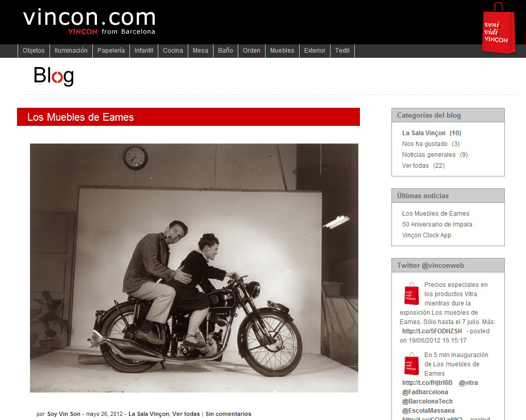
Task: Open the Muebles navigation item
Action: pos(282,51)
